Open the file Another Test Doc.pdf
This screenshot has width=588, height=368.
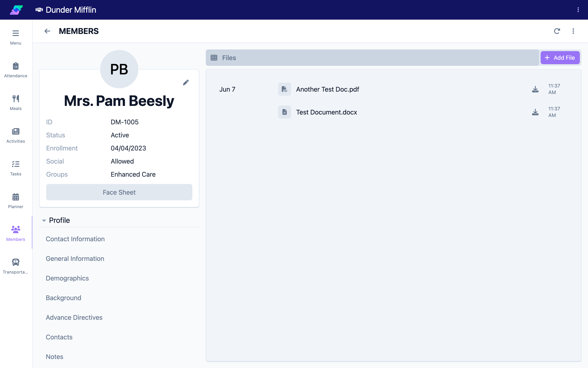tap(327, 89)
